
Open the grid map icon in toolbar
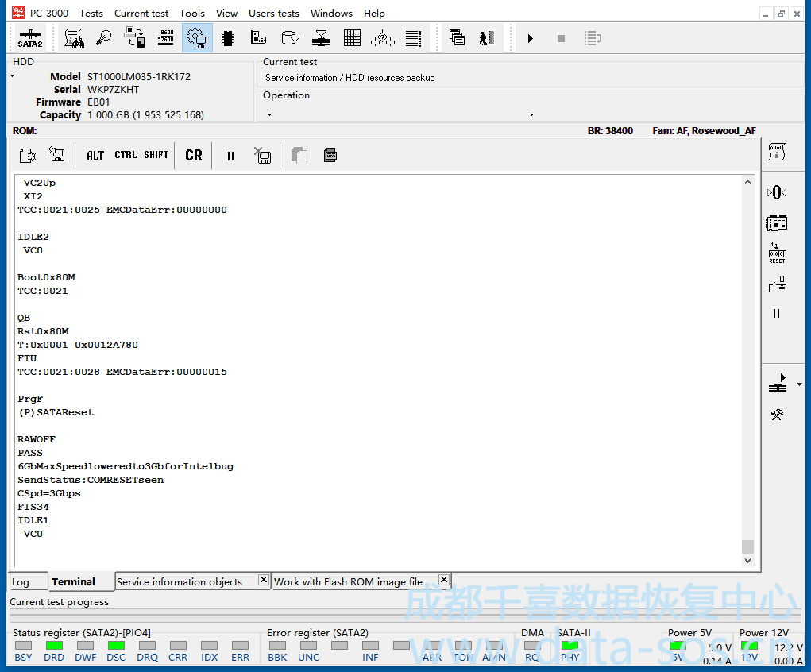352,37
